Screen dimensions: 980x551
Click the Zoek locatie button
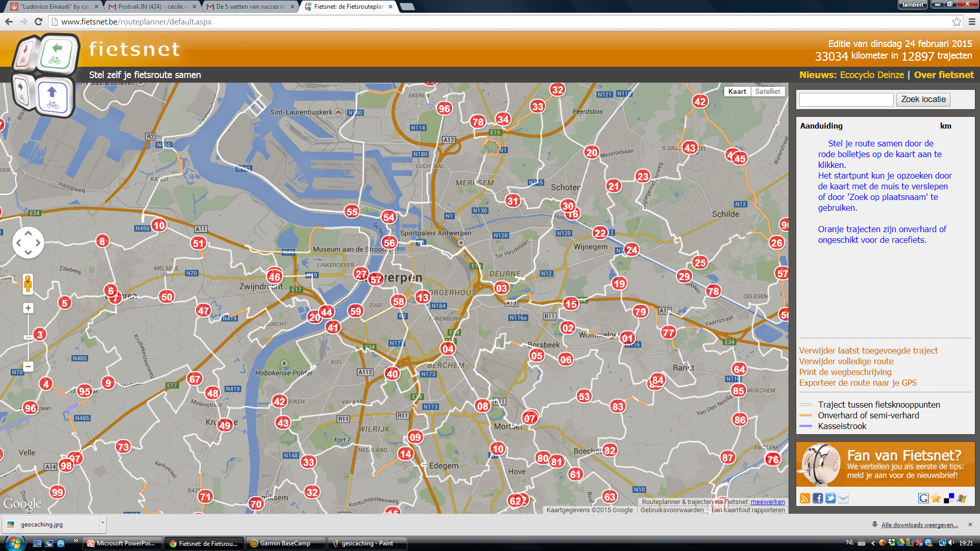point(923,99)
